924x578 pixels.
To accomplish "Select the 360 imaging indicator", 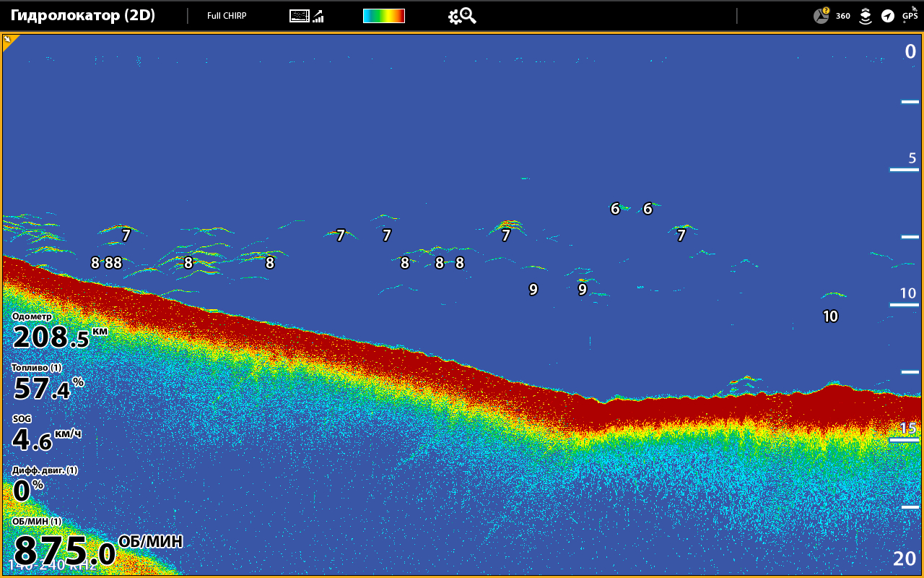I will (x=843, y=16).
